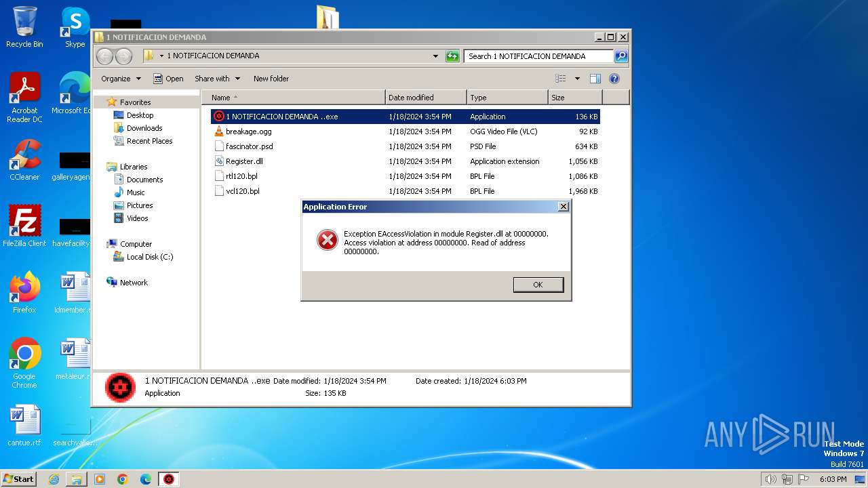868x488 pixels.
Task: Open the view options dropdown arrow
Action: click(577, 79)
